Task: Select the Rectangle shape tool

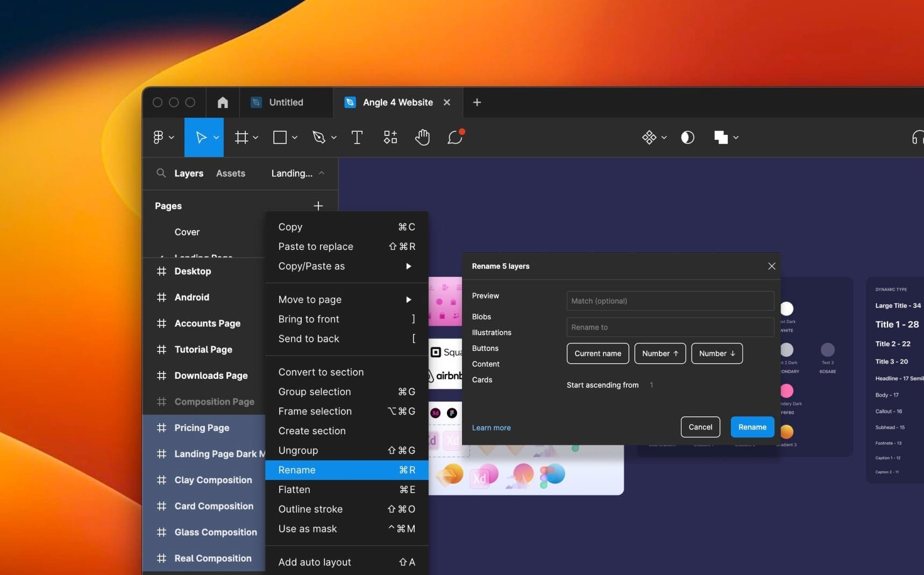Action: pyautogui.click(x=280, y=138)
